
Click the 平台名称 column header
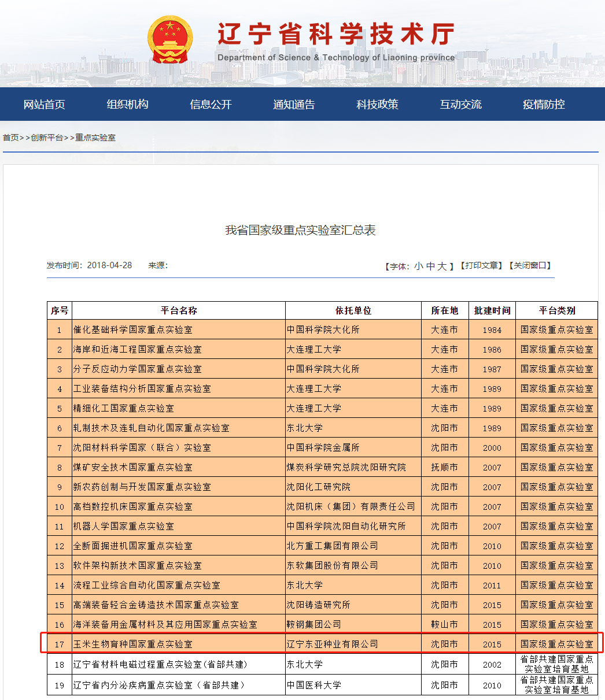tap(179, 310)
